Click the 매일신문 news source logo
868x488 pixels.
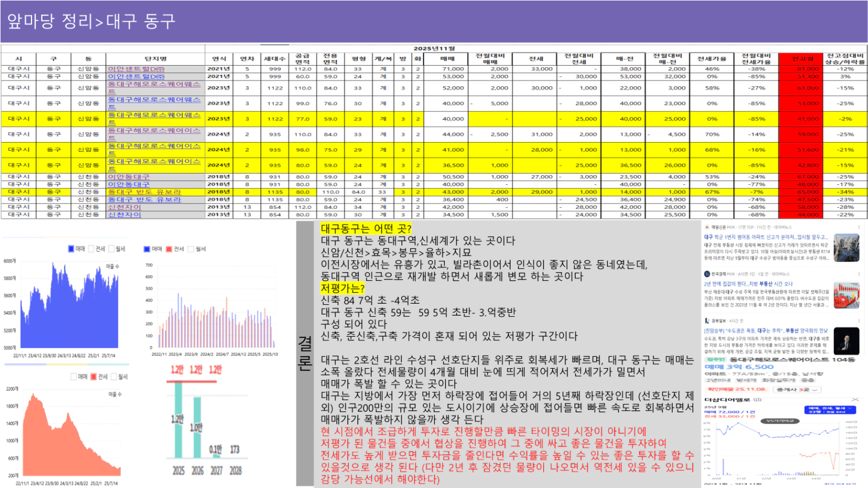click(707, 227)
